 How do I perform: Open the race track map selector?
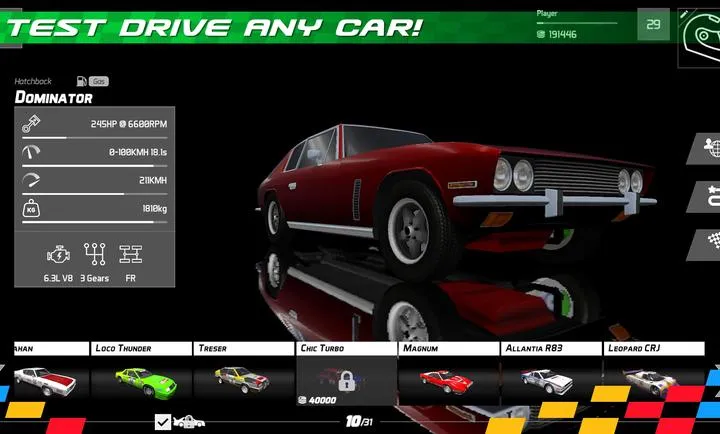699,37
